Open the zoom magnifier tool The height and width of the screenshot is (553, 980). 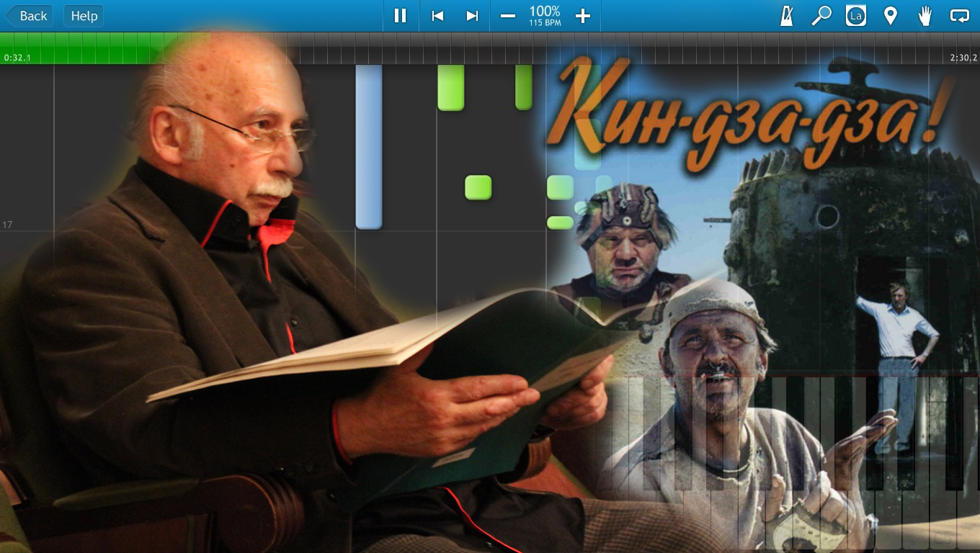(x=821, y=16)
